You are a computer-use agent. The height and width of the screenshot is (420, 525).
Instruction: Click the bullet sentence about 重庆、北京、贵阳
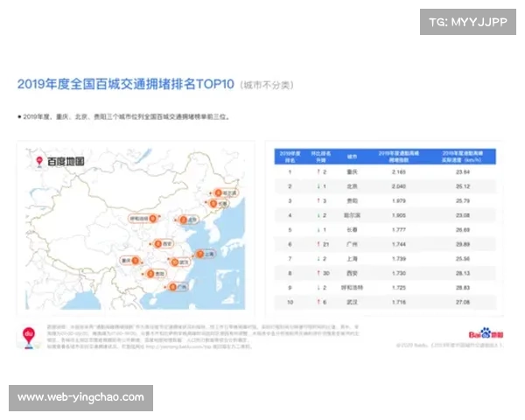click(123, 117)
